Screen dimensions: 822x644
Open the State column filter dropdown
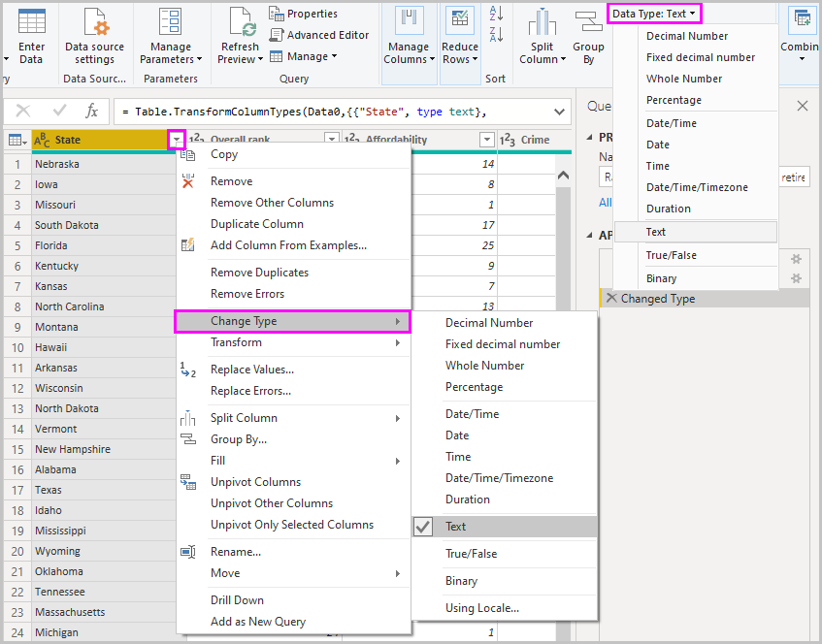[x=175, y=141]
